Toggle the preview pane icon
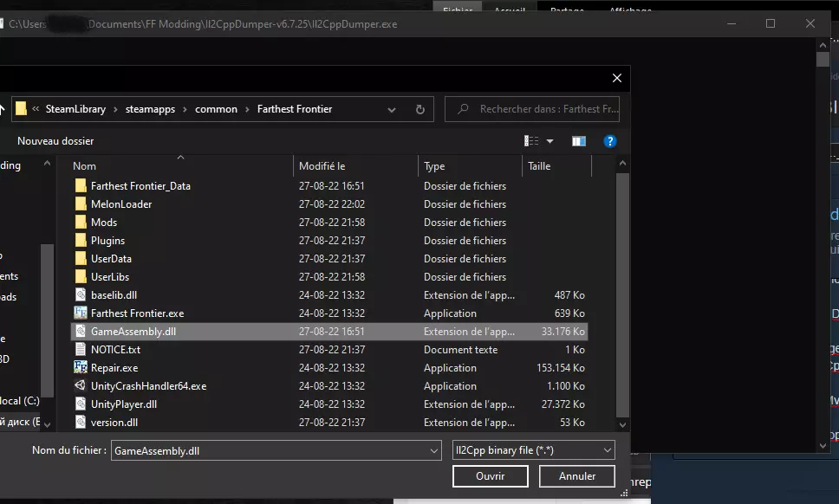This screenshot has width=839, height=504. [x=579, y=141]
